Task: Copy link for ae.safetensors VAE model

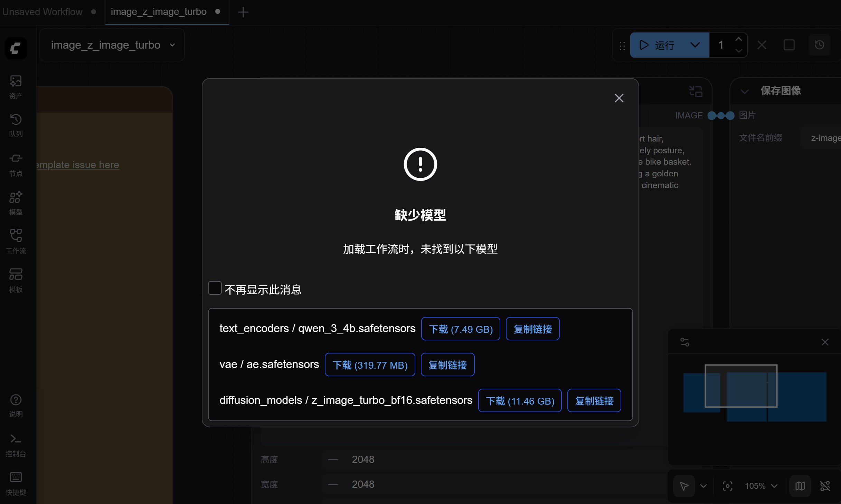Action: click(447, 365)
